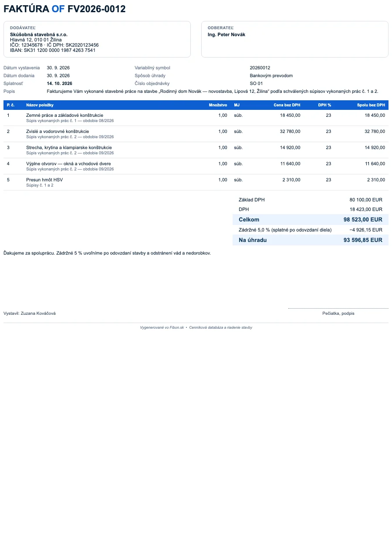392x555 pixels.
Task: Click the "Splatnosť" label
Action: (x=13, y=84)
